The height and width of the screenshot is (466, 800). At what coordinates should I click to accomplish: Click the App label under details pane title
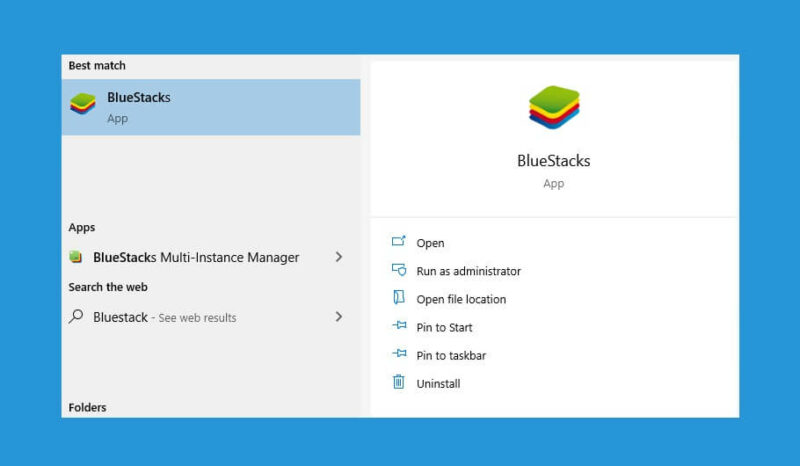click(554, 184)
